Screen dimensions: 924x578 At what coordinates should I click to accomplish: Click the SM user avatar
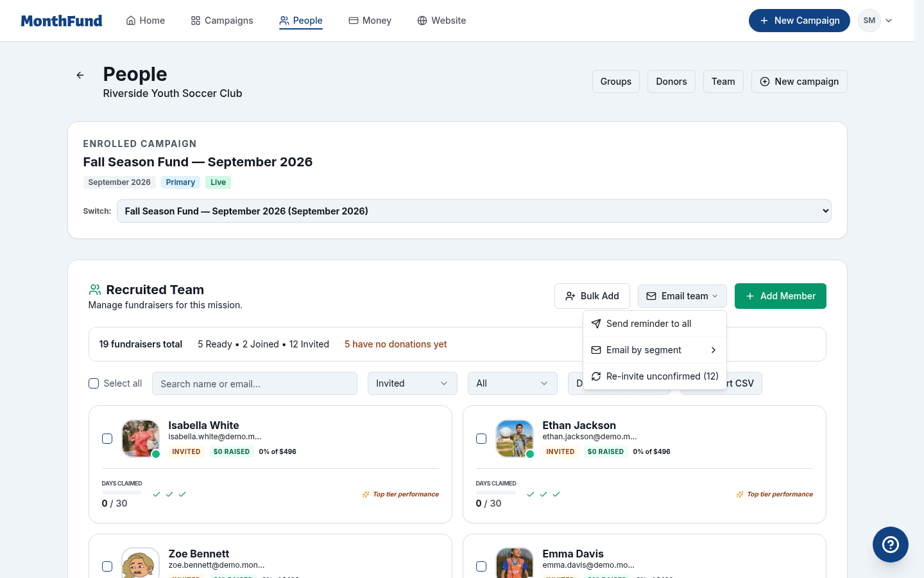click(x=869, y=21)
